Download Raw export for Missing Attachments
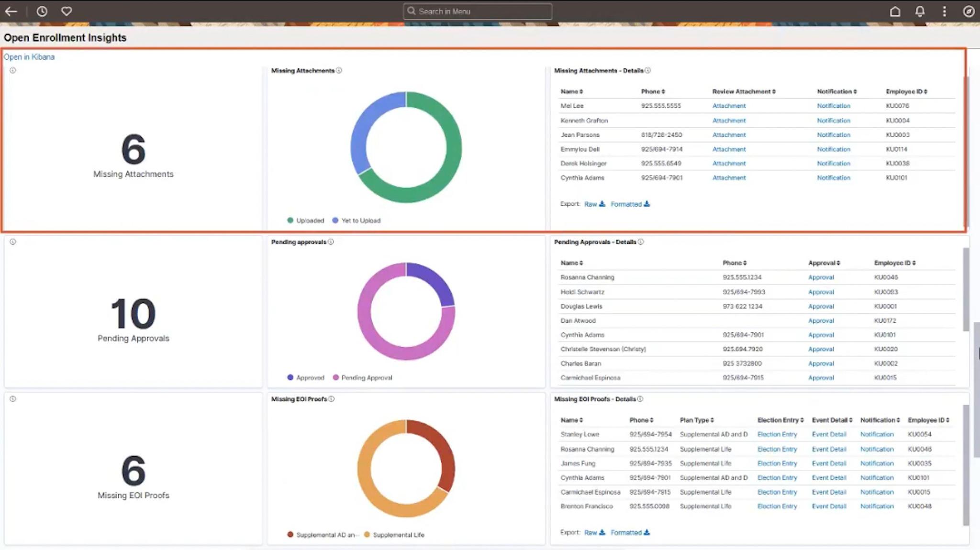Screen dimensions: 980x550 pyautogui.click(x=594, y=204)
